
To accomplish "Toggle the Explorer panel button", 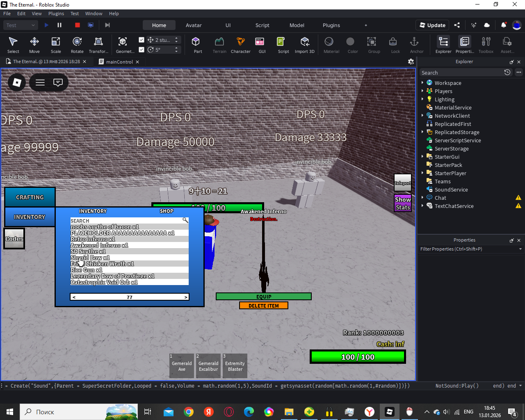I will (443, 45).
